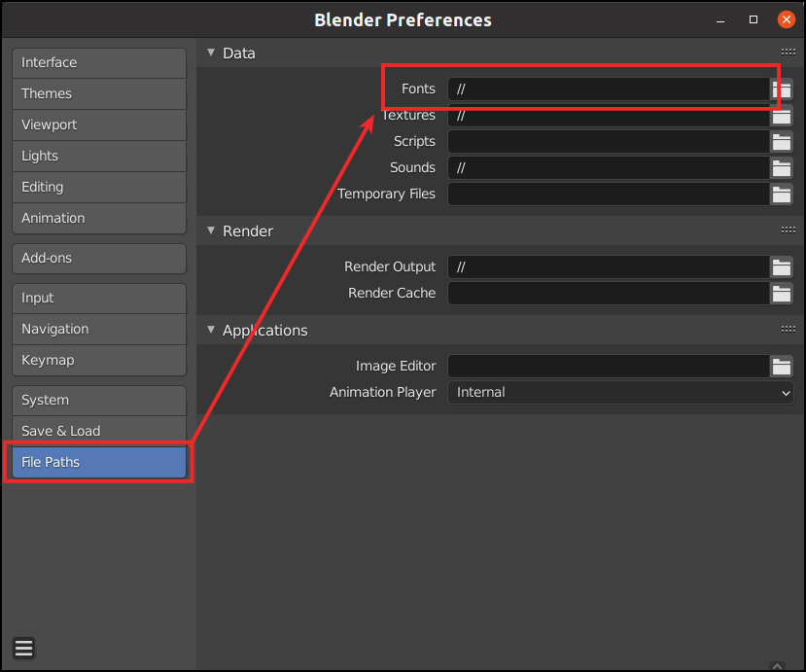Open the Add-ons tab
Image resolution: width=806 pixels, height=672 pixels.
99,258
